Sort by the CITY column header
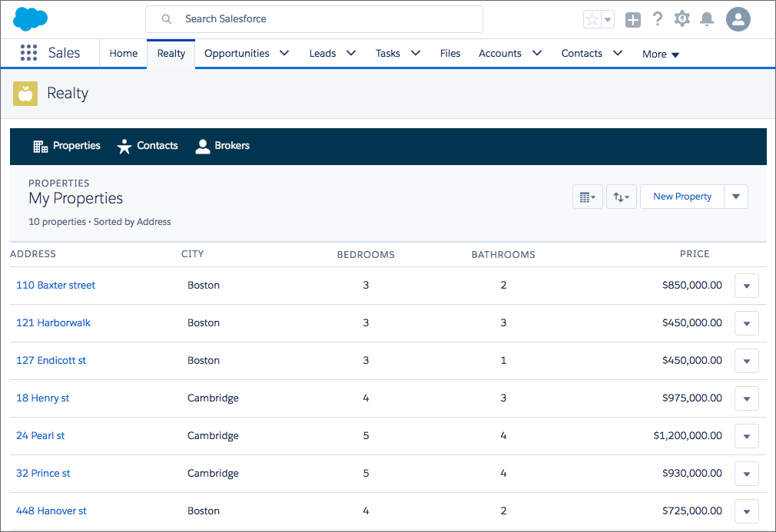 (193, 254)
